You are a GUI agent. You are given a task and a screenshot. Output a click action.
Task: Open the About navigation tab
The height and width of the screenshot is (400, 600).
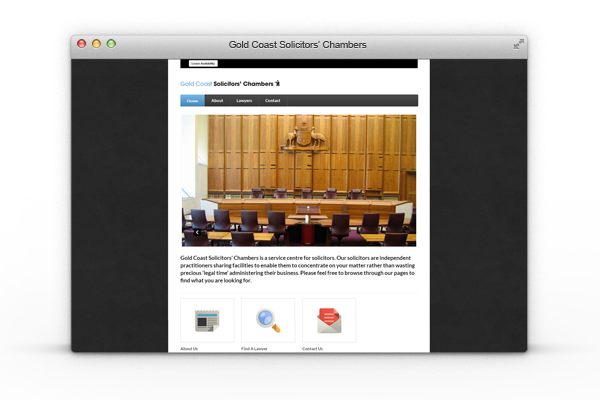pos(217,101)
